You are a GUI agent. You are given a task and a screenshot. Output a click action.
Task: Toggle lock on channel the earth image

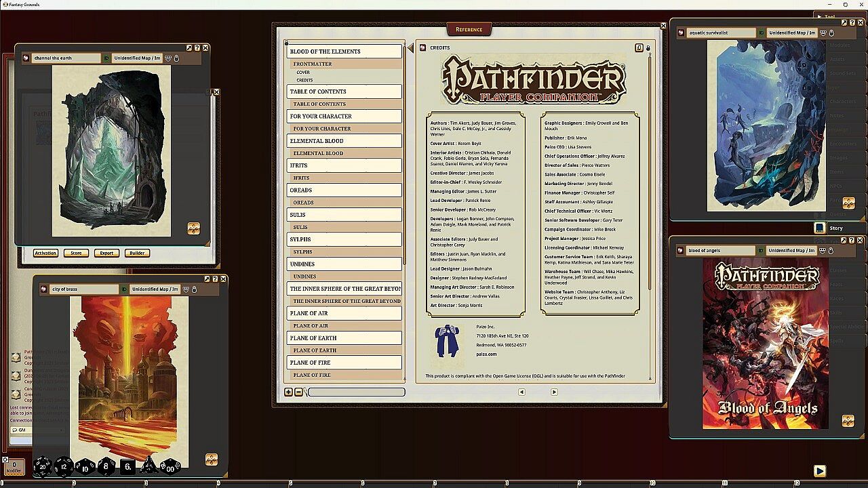176,58
